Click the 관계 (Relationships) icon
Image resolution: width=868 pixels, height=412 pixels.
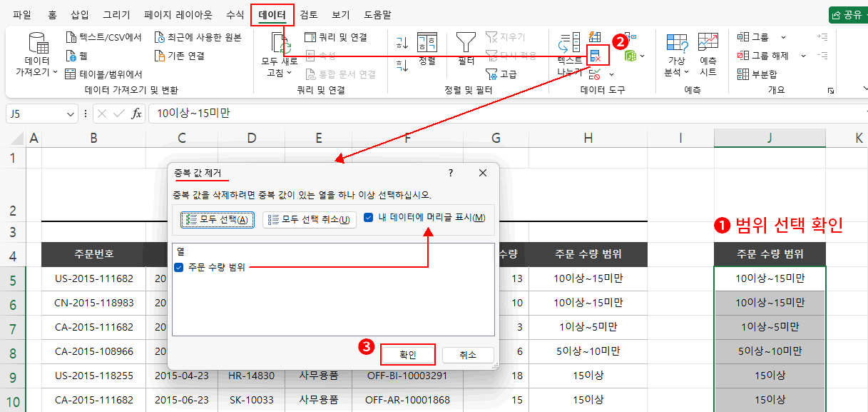[x=630, y=37]
